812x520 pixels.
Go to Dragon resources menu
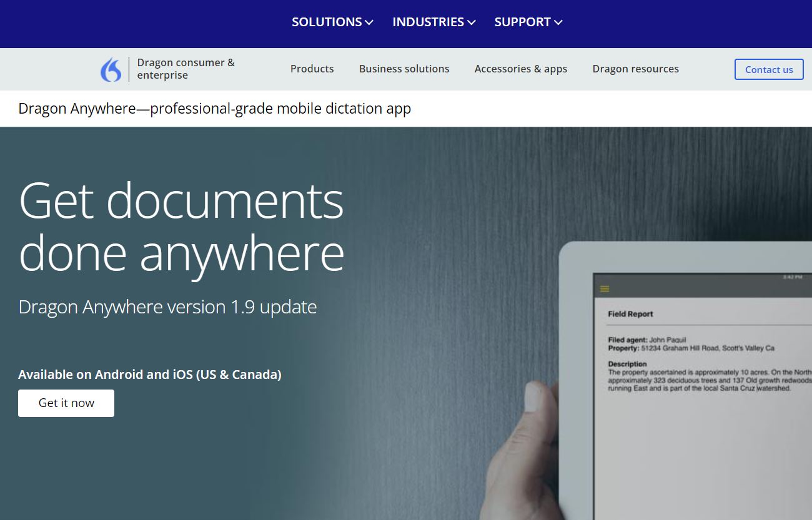pos(636,69)
